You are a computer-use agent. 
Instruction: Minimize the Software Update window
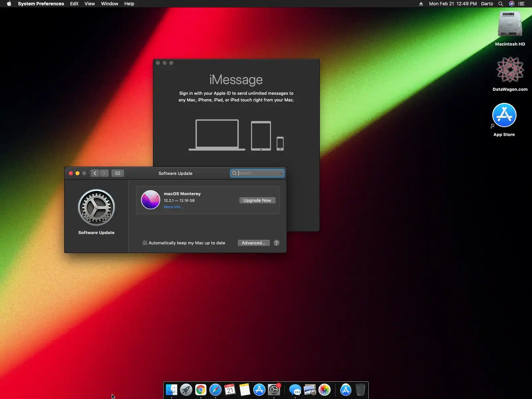coord(77,173)
